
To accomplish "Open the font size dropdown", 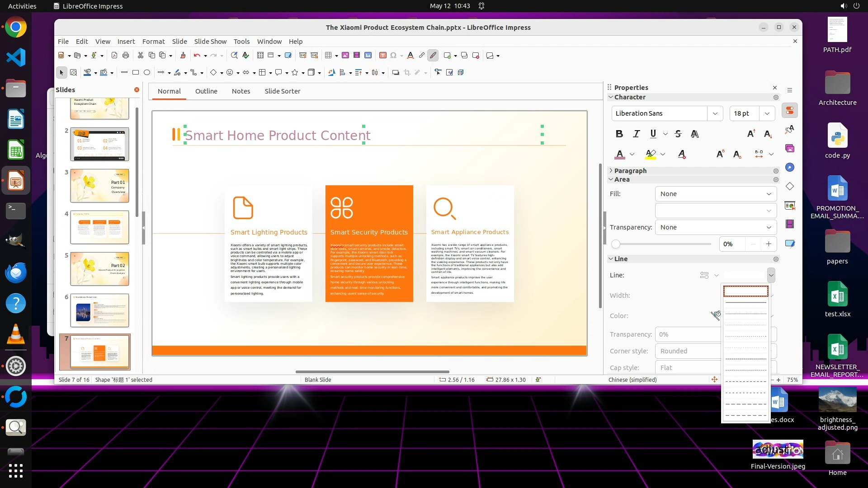I will pyautogui.click(x=767, y=113).
